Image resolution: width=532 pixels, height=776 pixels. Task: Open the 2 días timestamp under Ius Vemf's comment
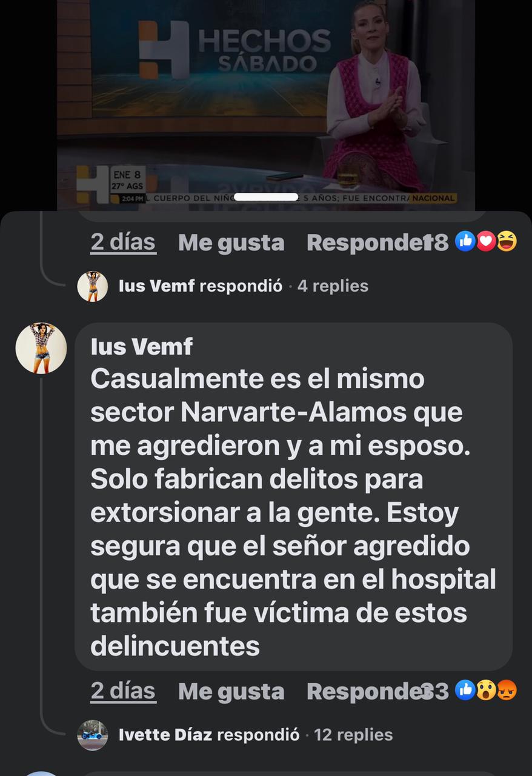tap(123, 691)
